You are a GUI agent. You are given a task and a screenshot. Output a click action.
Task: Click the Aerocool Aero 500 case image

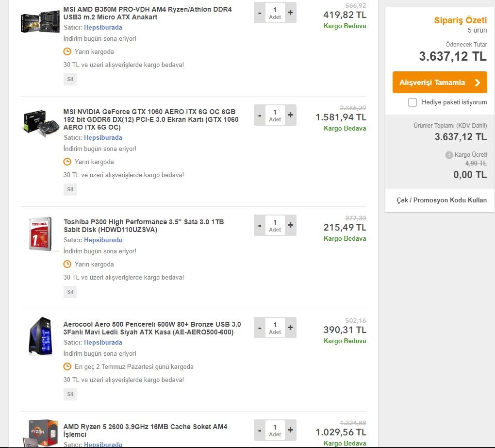tap(40, 336)
